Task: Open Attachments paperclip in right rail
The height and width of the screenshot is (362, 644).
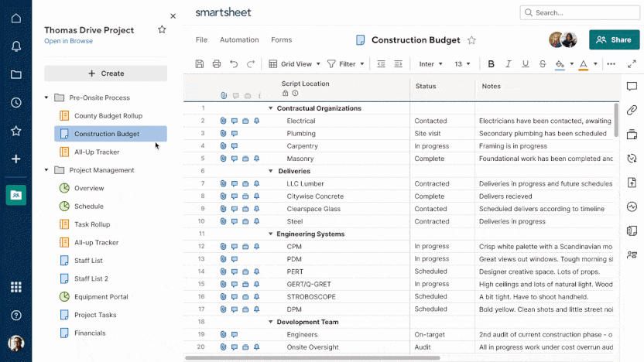Action: point(632,110)
